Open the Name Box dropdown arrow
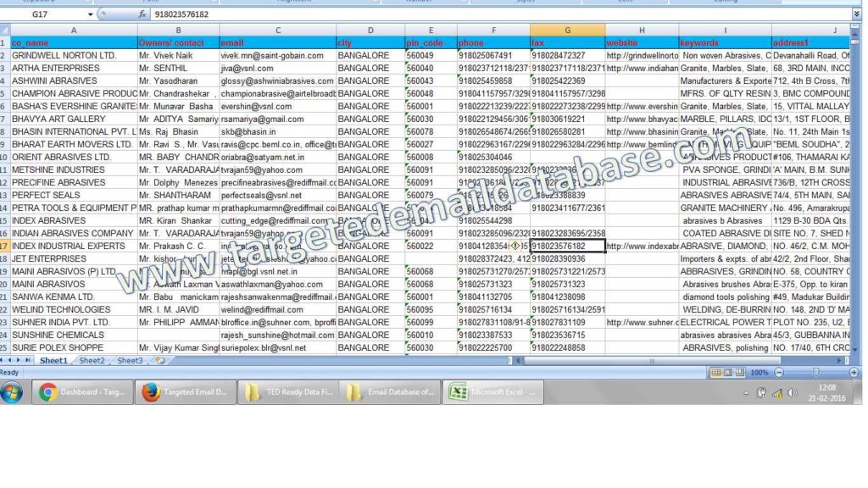This screenshot has height=488, width=868. 90,14
